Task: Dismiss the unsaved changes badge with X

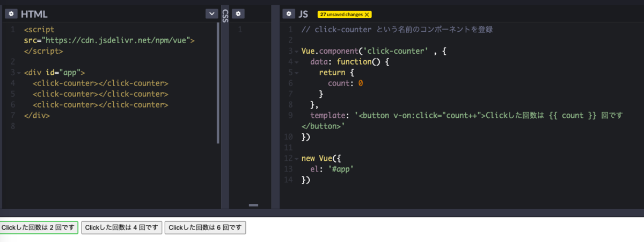Action: tap(367, 15)
